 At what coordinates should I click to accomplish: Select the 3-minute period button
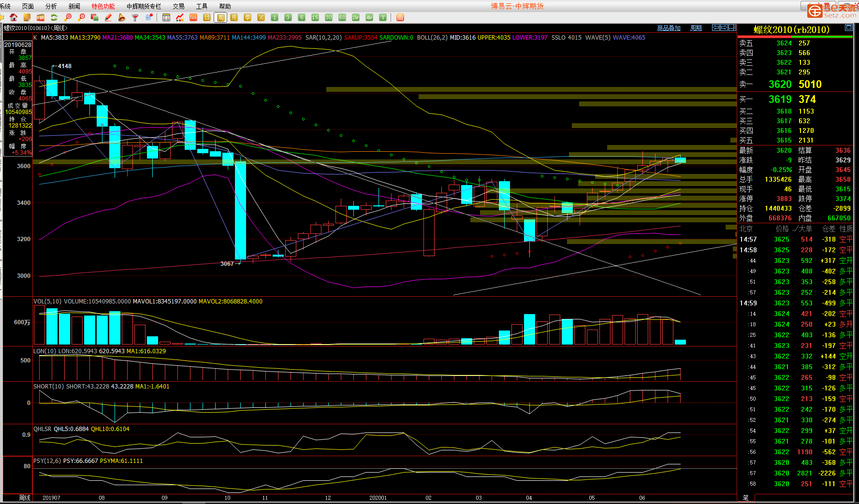click(x=288, y=17)
